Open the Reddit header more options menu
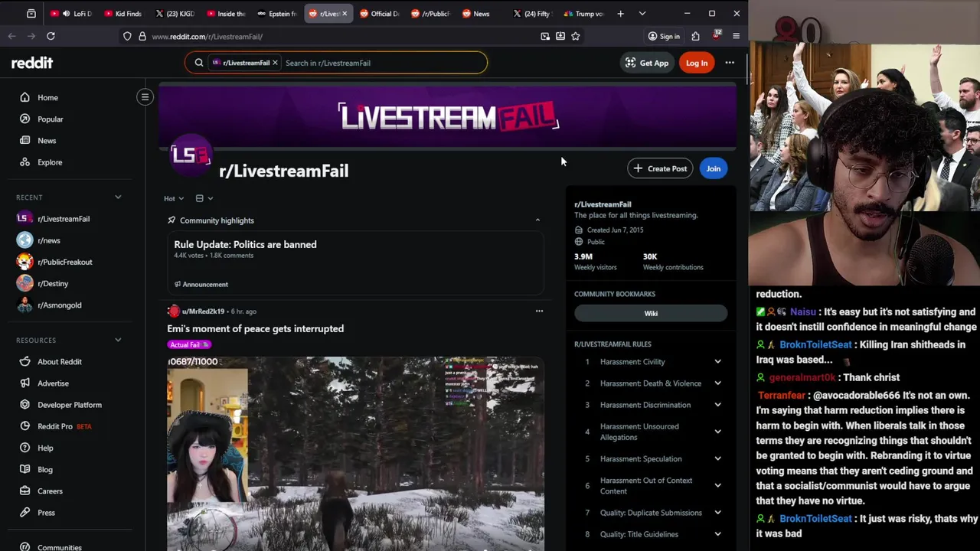 730,63
